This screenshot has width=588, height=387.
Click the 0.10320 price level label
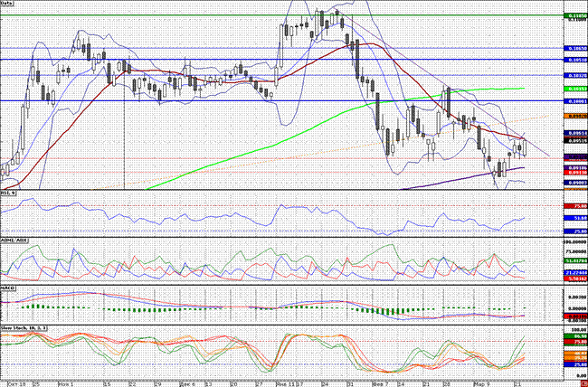tap(575, 75)
